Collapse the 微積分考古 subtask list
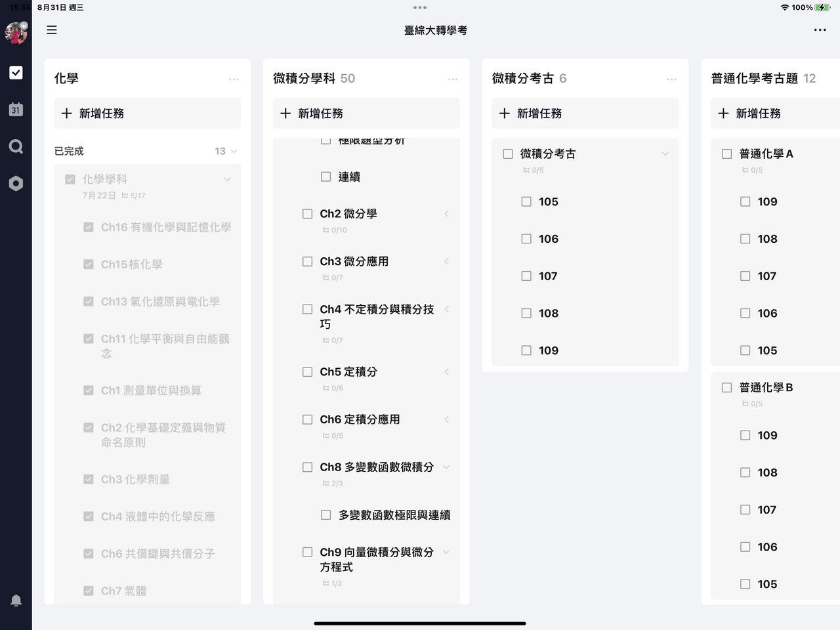 [x=665, y=154]
